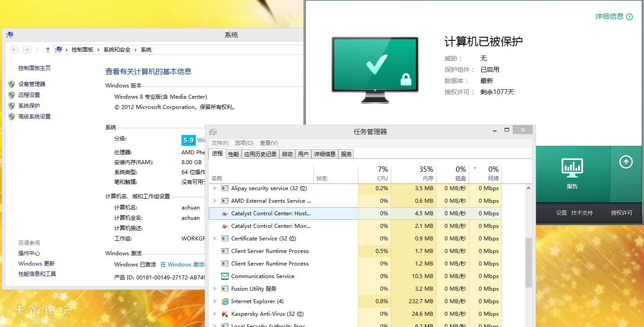Screen dimensions: 644x327
Task: Click the Communications Service mail icon
Action: coord(225,276)
